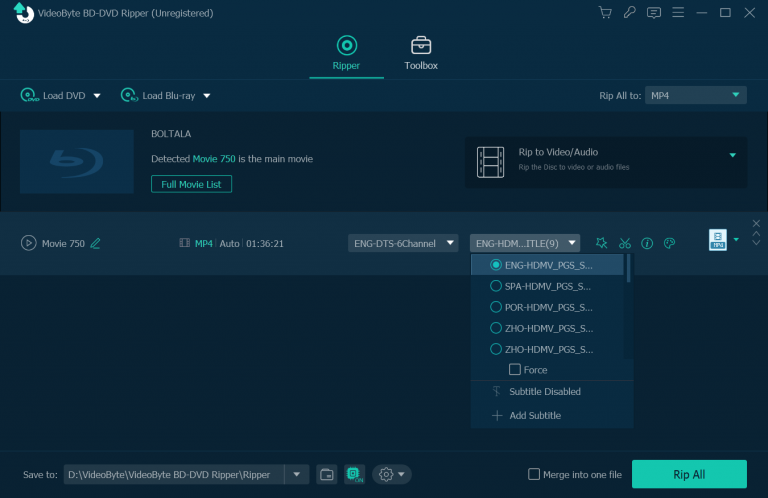Click the Save to path field
Screen dimensions: 768x498
174,474
